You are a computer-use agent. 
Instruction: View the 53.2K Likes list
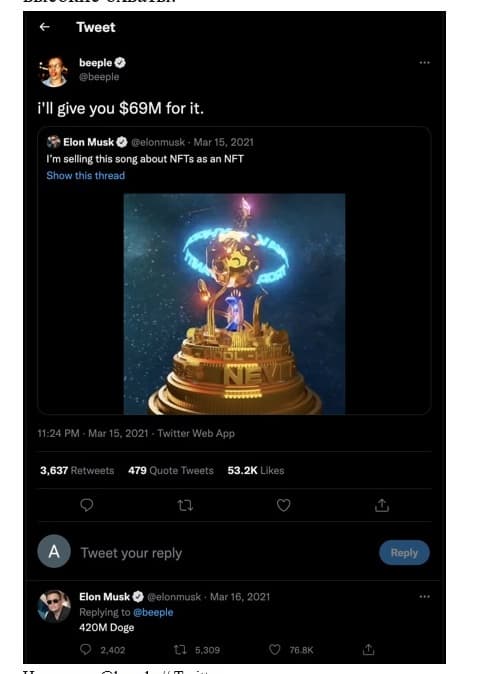256,471
